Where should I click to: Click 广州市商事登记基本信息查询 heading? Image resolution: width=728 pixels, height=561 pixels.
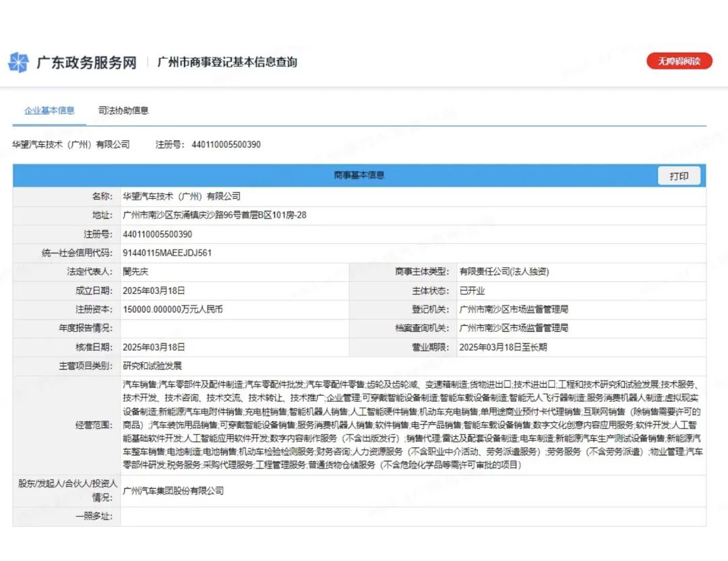[227, 62]
